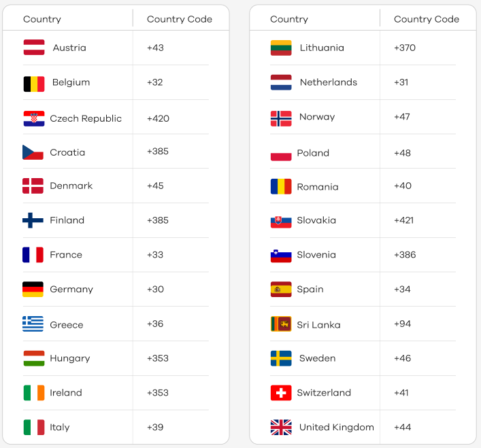Viewport: 481px width, 448px height.
Task: Select the Sri Lanka flag icon
Action: [281, 324]
